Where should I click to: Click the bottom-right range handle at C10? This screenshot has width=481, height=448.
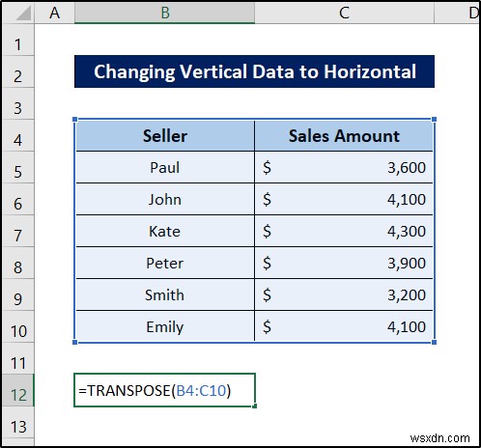pos(434,342)
